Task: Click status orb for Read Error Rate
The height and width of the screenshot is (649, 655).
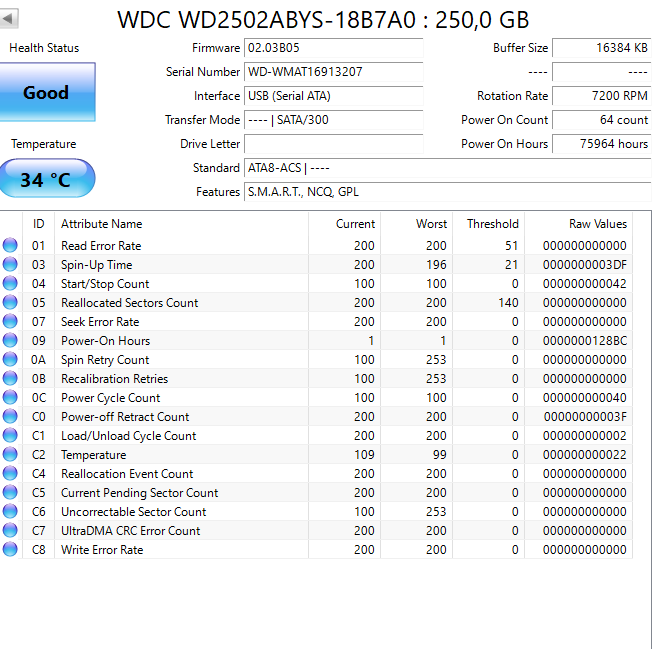Action: click(x=10, y=245)
